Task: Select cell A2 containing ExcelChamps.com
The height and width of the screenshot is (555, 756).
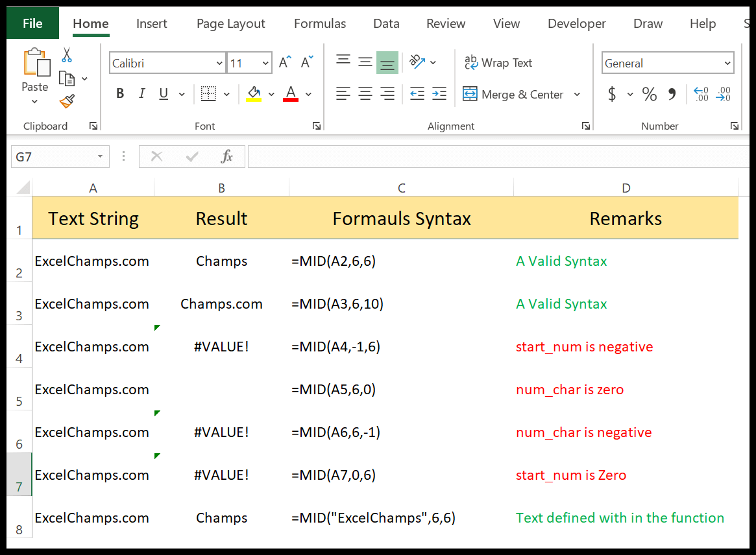Action: [x=91, y=261]
